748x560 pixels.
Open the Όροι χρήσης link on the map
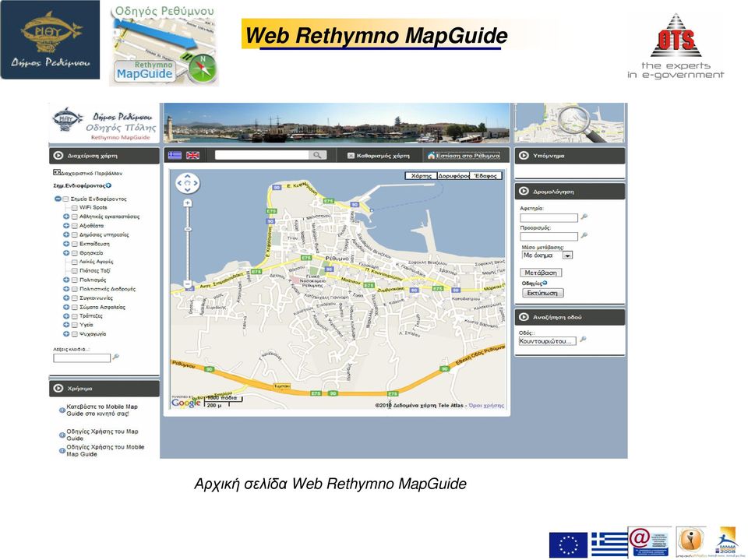486,406
